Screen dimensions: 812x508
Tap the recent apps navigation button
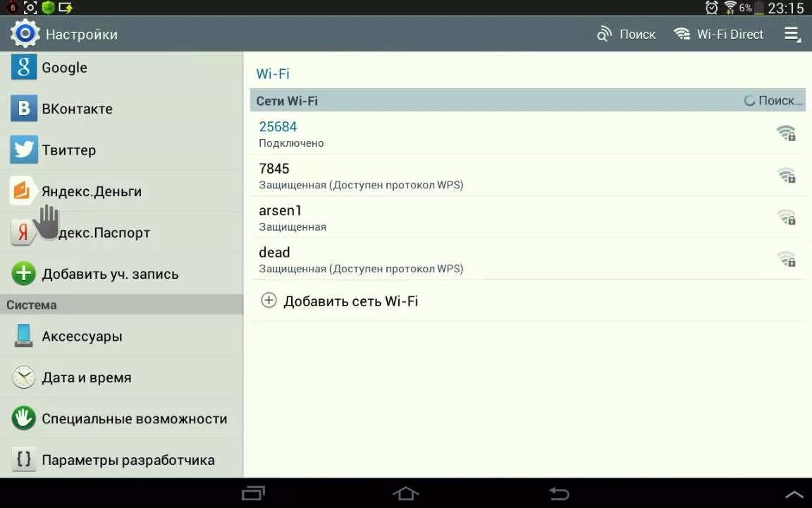click(x=253, y=492)
